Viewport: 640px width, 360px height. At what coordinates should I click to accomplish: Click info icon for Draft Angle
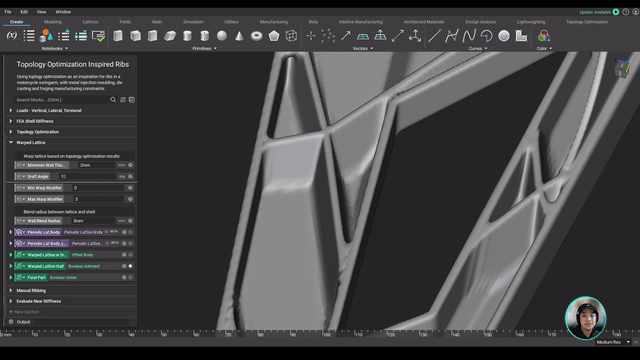pos(131,176)
